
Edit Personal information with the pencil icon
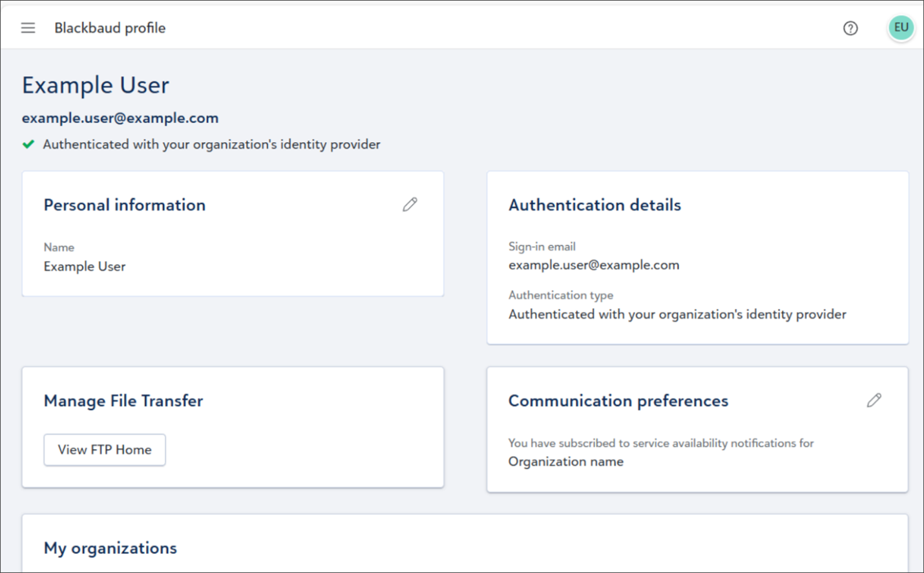click(x=410, y=205)
